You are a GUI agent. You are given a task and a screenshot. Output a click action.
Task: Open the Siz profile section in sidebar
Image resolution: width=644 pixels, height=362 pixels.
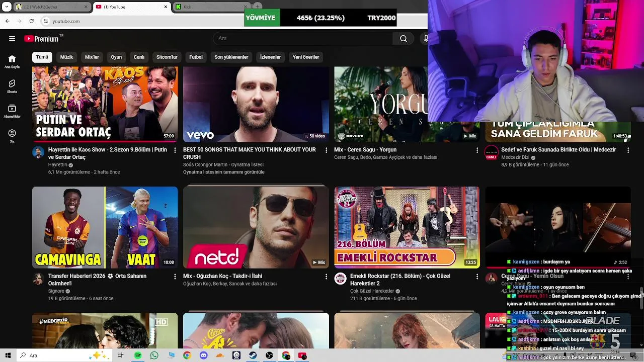pos(12,136)
